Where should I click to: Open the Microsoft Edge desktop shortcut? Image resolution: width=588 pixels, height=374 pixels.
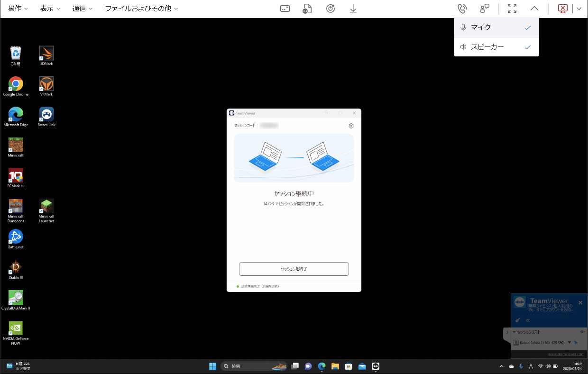click(x=16, y=117)
